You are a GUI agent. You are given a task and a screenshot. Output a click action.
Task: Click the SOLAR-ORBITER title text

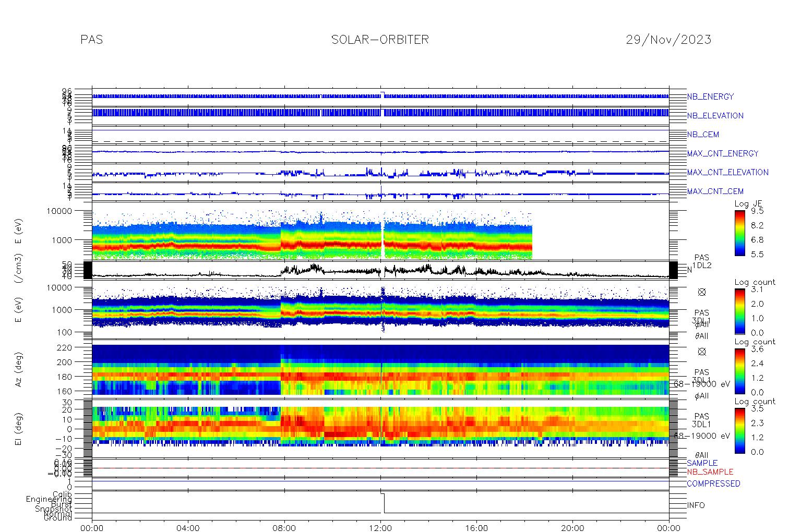(x=380, y=40)
